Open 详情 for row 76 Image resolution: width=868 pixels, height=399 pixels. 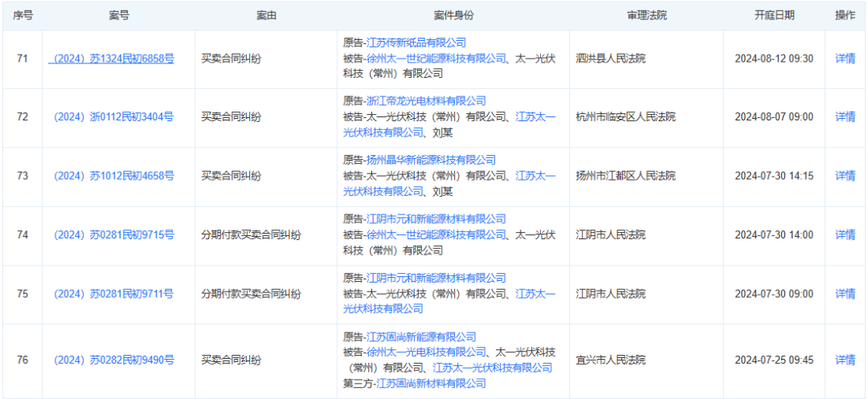[x=845, y=360]
